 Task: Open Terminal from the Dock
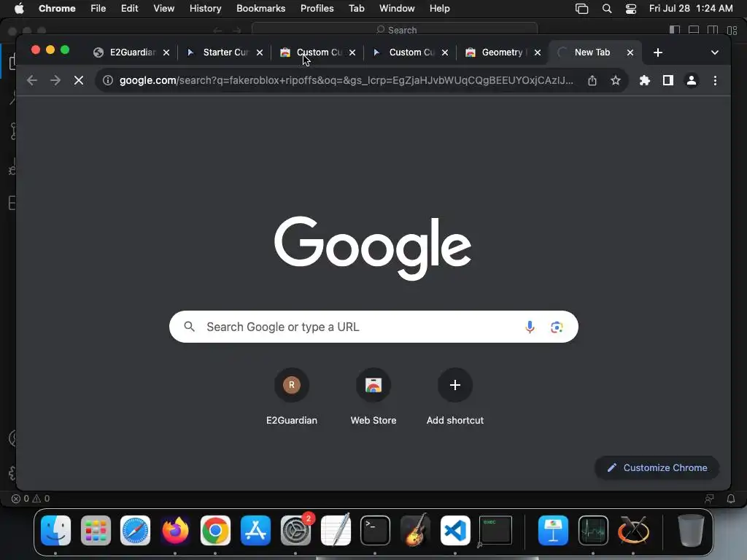[x=375, y=530]
